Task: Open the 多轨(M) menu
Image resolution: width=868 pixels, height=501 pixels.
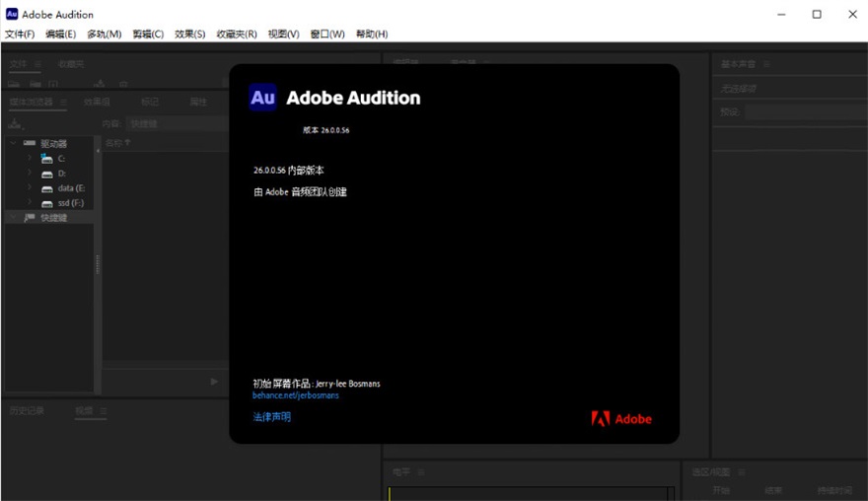Action: (105, 35)
